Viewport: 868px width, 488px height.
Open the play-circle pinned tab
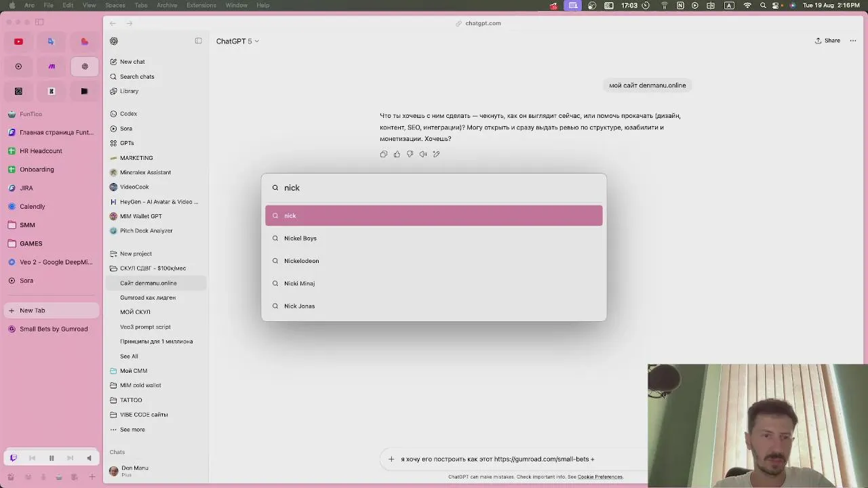18,66
